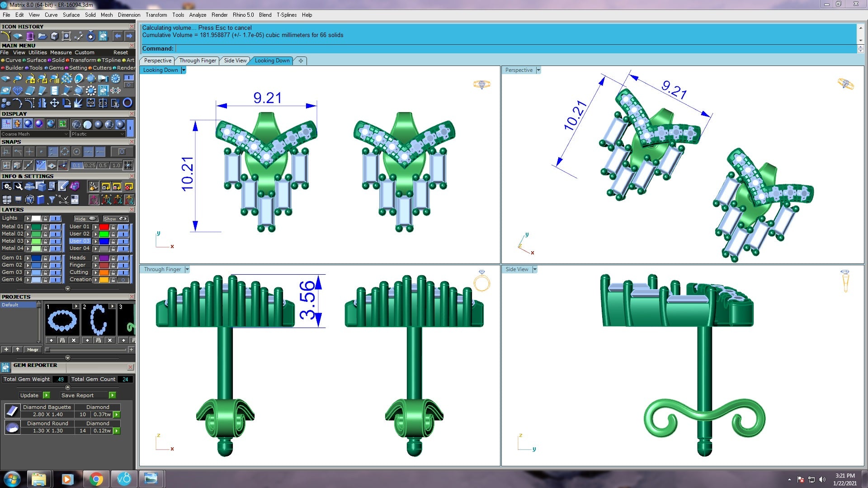The height and width of the screenshot is (488, 868).
Task: Open the wrench settings search icon
Action: click(18, 186)
